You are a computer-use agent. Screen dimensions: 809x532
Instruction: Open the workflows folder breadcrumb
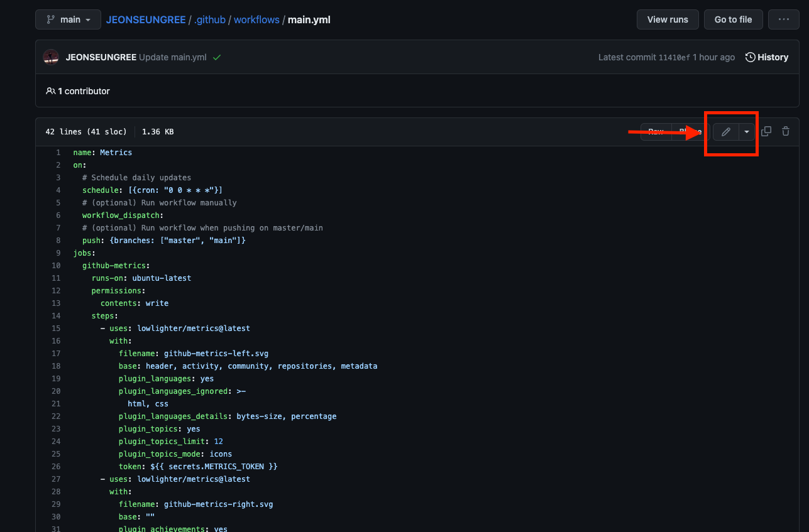point(256,19)
